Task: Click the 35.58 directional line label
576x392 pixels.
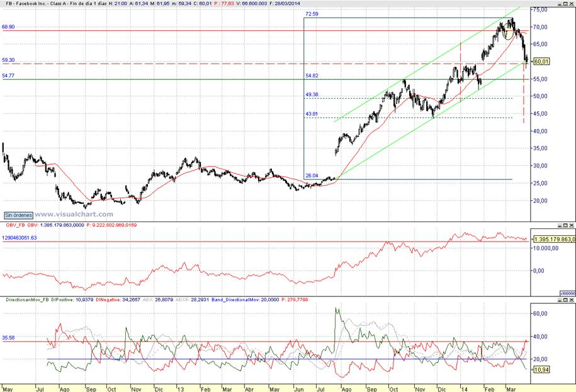Action: (8, 338)
